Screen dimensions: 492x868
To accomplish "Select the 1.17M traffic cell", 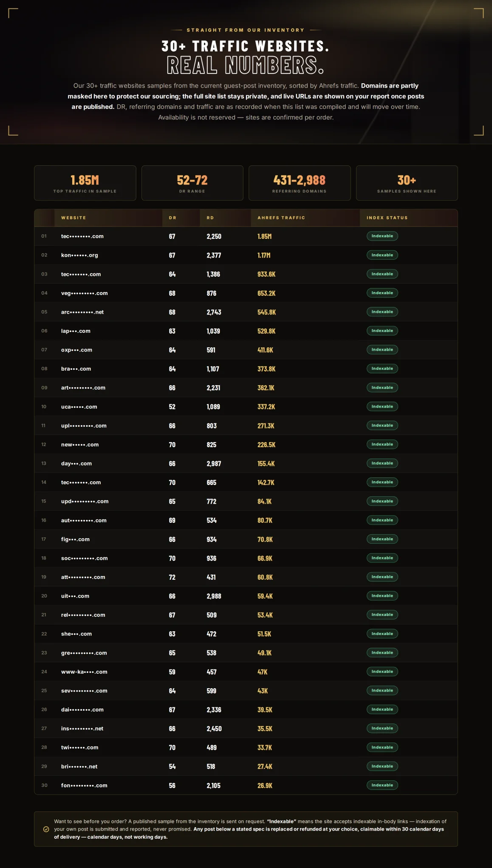I will tap(264, 255).
